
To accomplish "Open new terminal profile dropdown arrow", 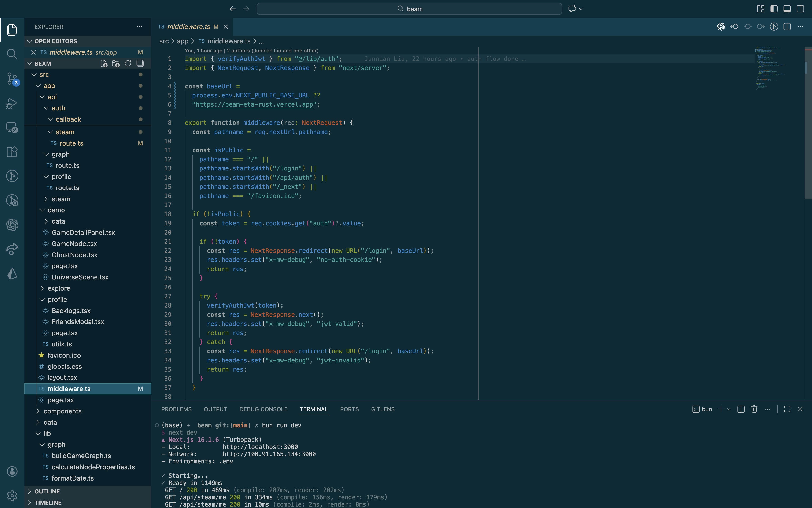I will (729, 409).
